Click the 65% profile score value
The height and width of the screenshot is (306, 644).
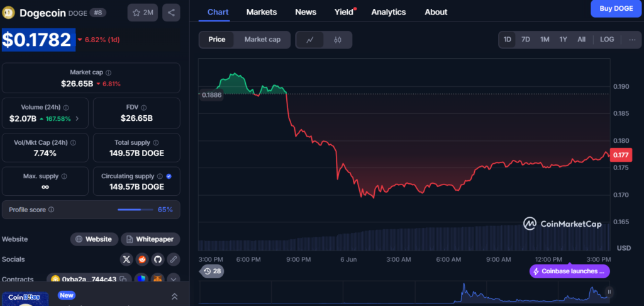coord(165,209)
